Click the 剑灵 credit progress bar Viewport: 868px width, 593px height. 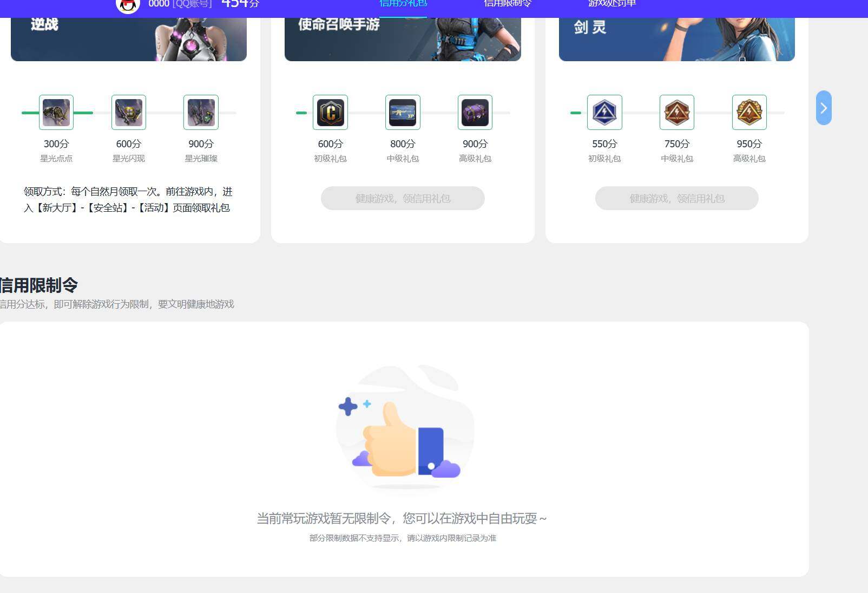(x=677, y=113)
